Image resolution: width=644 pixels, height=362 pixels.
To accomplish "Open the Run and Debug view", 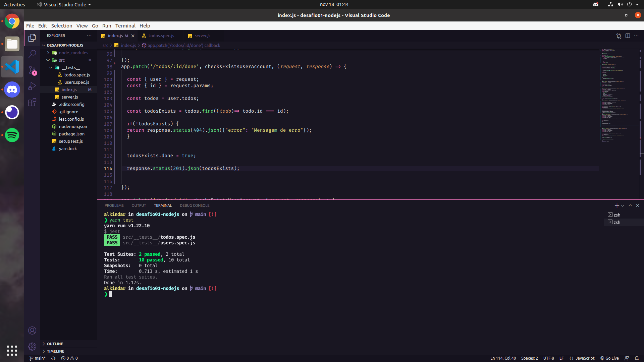I will [x=32, y=86].
